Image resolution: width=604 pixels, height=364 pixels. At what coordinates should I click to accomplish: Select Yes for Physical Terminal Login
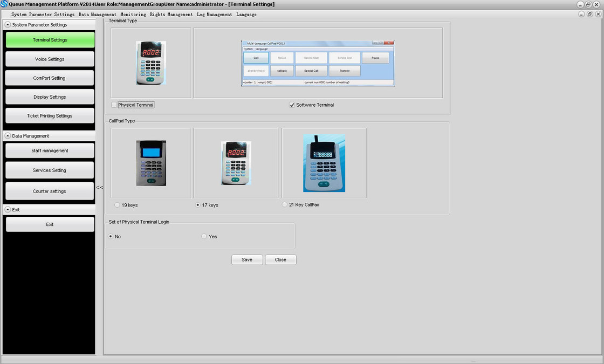[x=204, y=236]
